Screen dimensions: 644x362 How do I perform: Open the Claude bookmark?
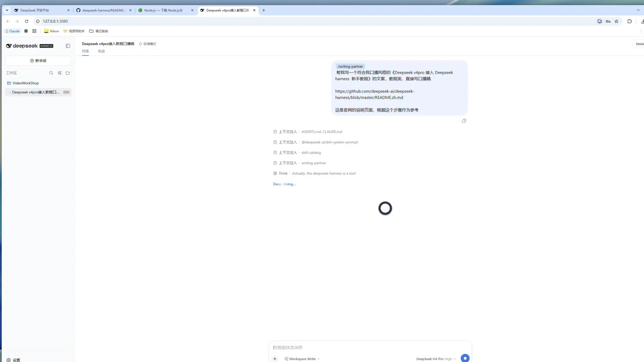click(x=12, y=31)
